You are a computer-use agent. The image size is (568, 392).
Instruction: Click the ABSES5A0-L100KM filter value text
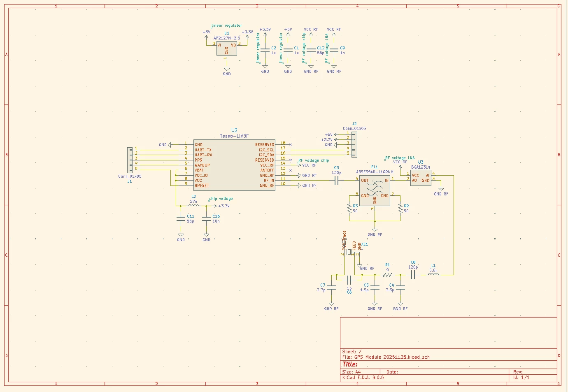pos(375,172)
